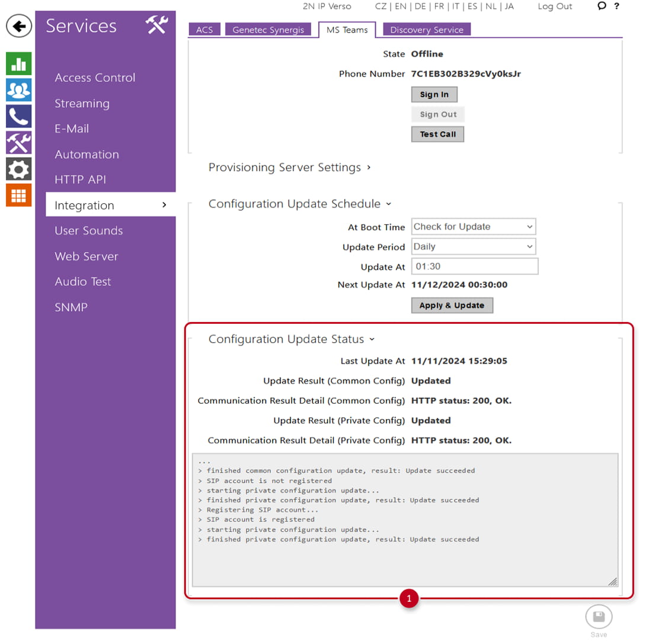649x644 pixels.
Task: Click the Save floppy disk icon
Action: click(x=599, y=616)
